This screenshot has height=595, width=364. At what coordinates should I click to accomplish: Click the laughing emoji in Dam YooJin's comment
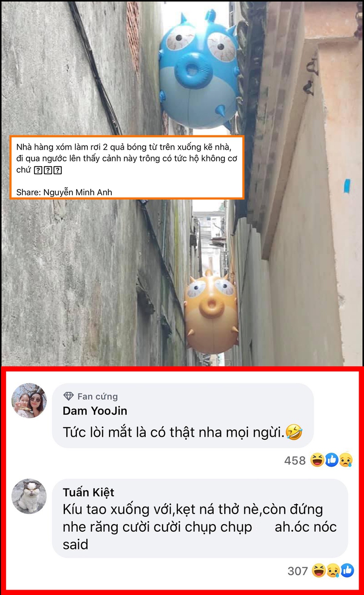[x=294, y=432]
